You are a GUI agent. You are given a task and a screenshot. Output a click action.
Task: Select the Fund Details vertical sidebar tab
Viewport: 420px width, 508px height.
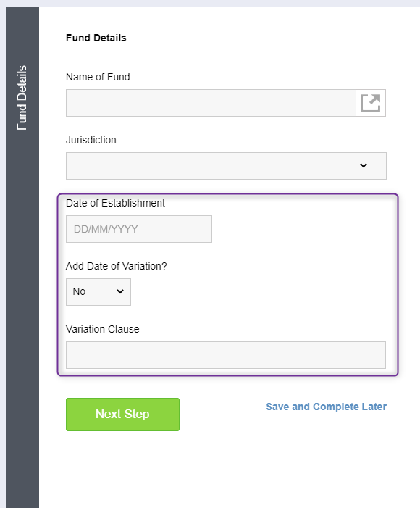coord(22,98)
